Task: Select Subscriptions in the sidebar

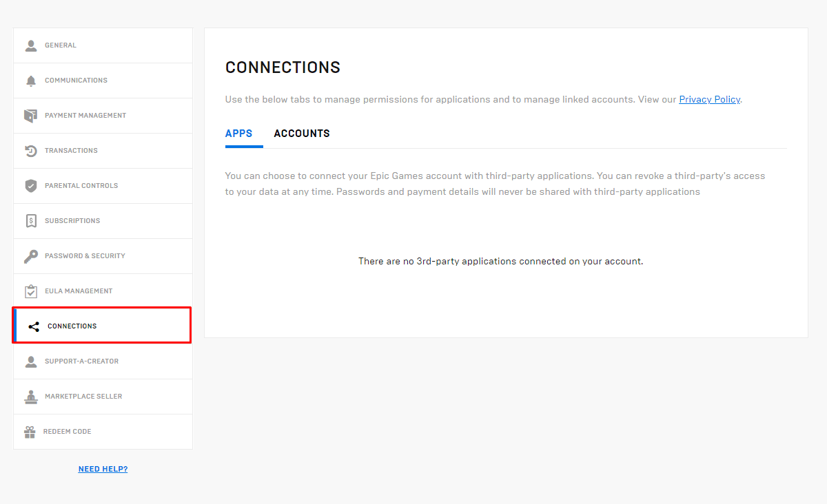Action: pos(103,221)
